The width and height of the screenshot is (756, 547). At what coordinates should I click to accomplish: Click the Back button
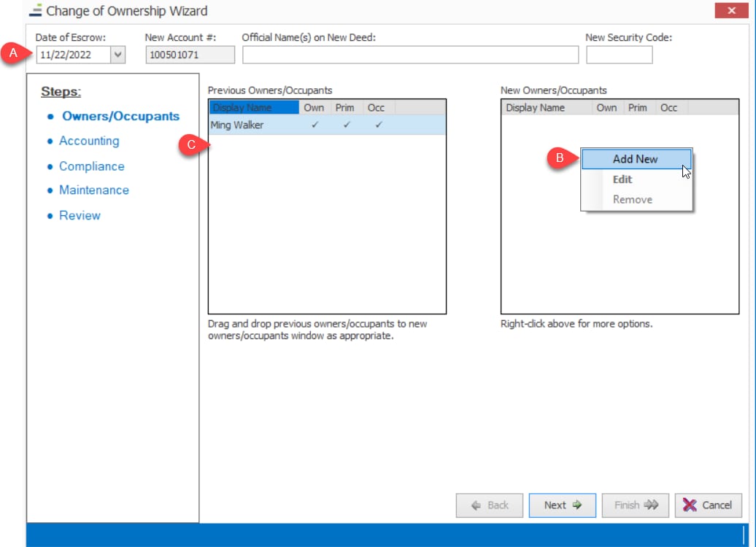(x=490, y=505)
